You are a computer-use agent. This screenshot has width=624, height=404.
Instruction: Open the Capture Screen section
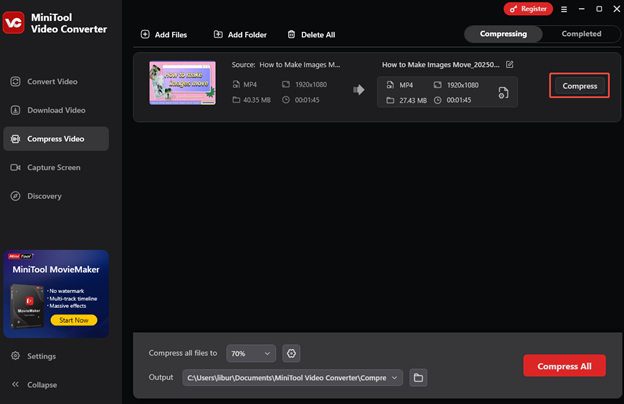[56, 168]
